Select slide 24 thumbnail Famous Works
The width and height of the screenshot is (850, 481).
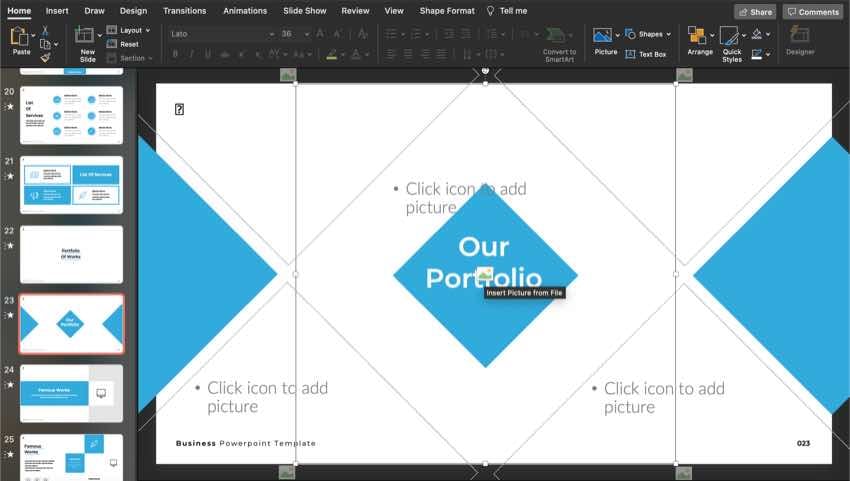pos(71,393)
